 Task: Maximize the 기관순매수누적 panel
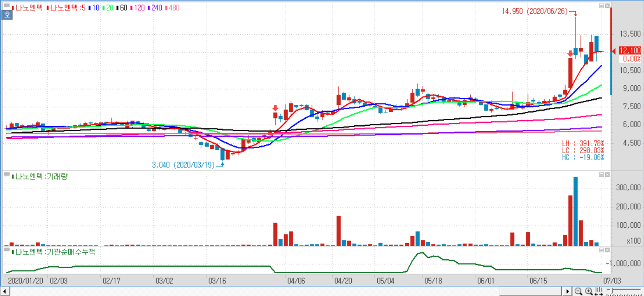(601, 250)
